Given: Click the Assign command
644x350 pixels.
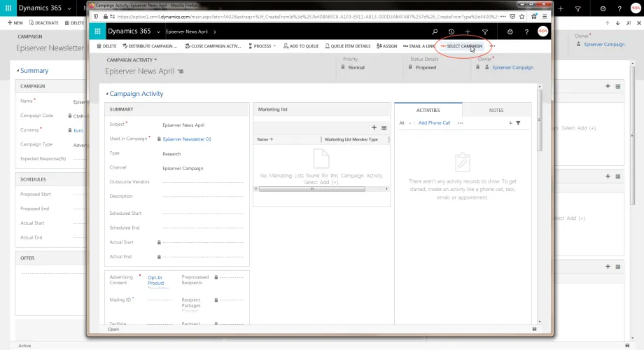Looking at the screenshot, I should (386, 46).
